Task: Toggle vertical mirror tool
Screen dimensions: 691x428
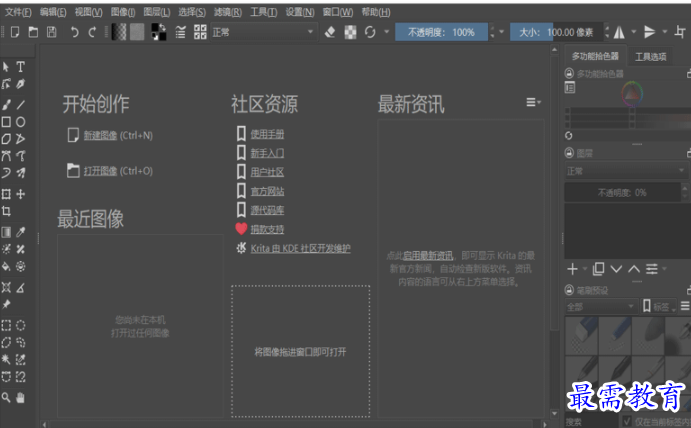Action: tap(649, 32)
